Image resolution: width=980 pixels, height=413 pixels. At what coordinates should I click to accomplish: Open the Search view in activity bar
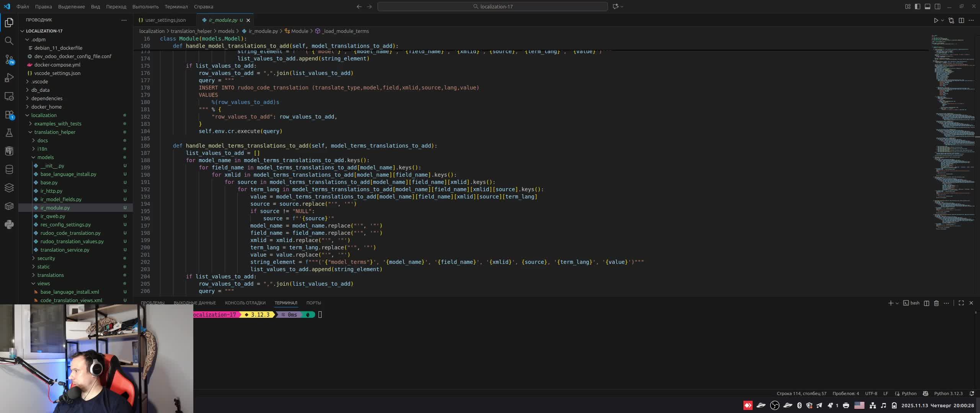[9, 41]
